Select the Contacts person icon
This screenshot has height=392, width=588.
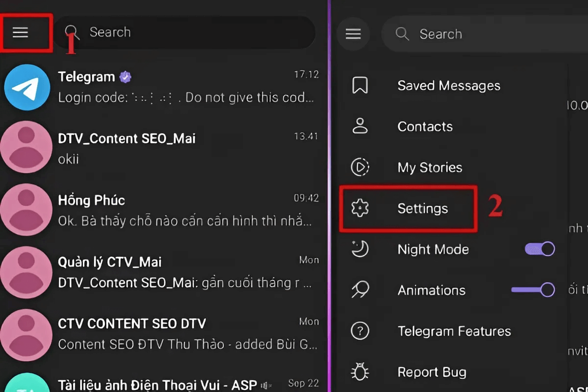[x=360, y=126]
